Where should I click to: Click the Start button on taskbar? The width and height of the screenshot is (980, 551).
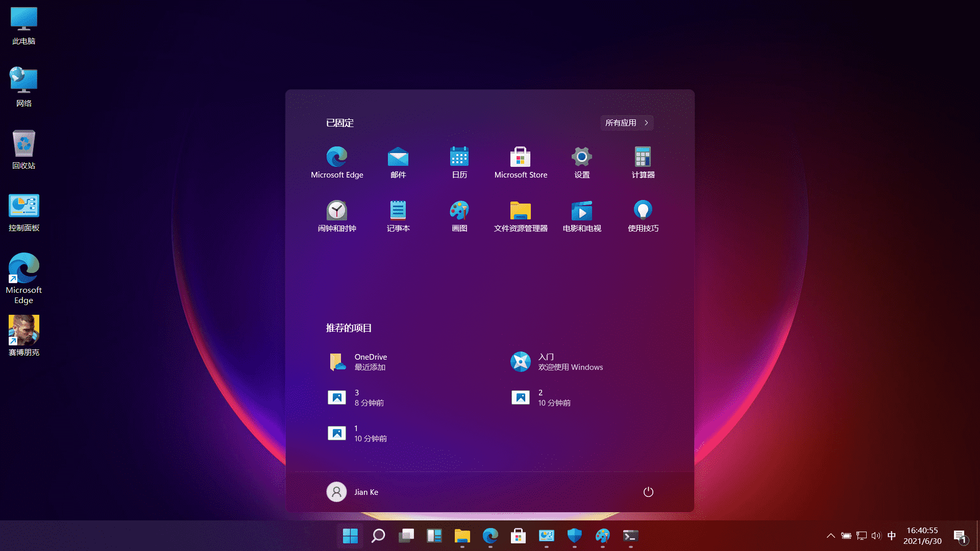tap(350, 536)
